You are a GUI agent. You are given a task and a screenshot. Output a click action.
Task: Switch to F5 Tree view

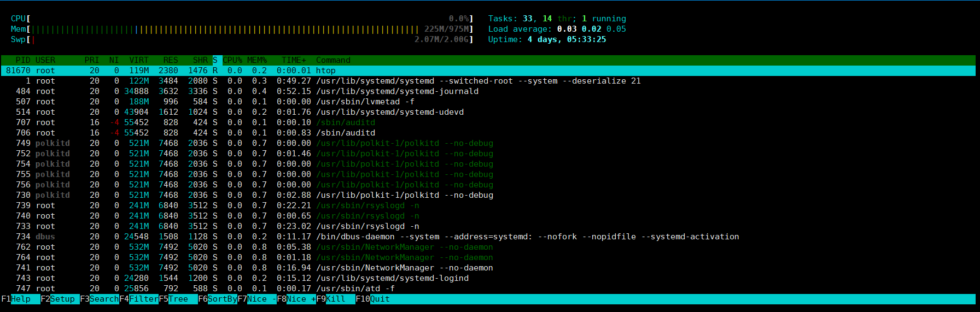click(x=178, y=299)
